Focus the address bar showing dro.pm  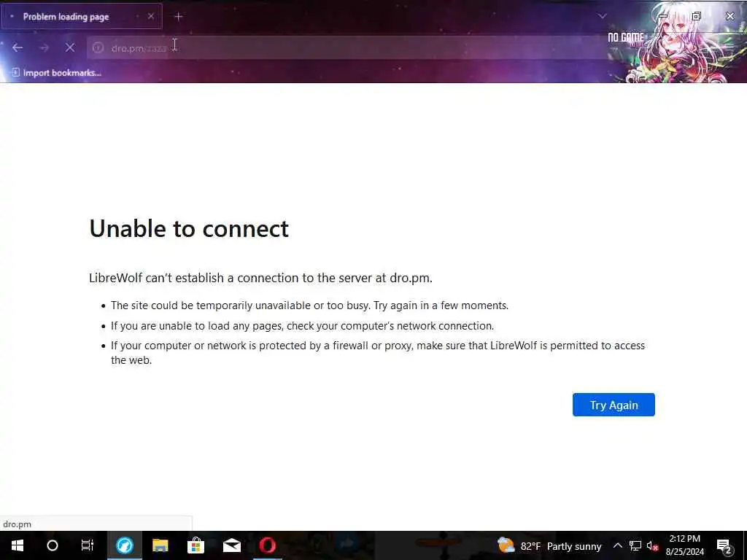(x=347, y=48)
